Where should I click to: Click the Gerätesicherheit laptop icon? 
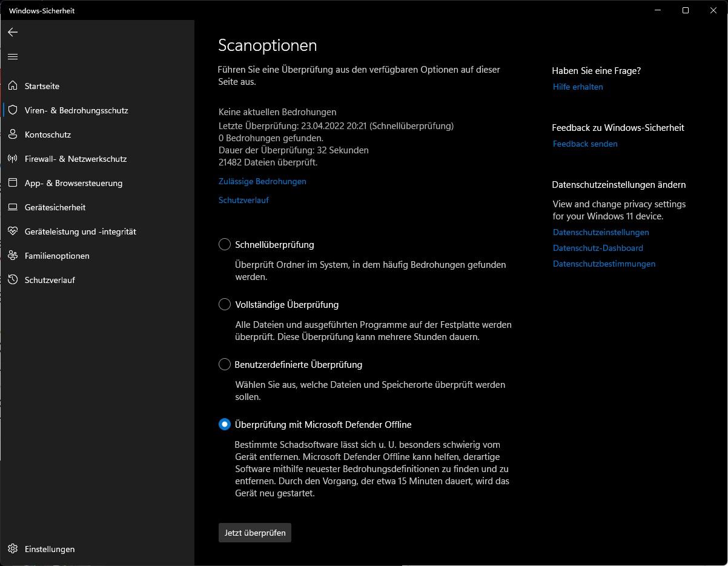(x=13, y=207)
